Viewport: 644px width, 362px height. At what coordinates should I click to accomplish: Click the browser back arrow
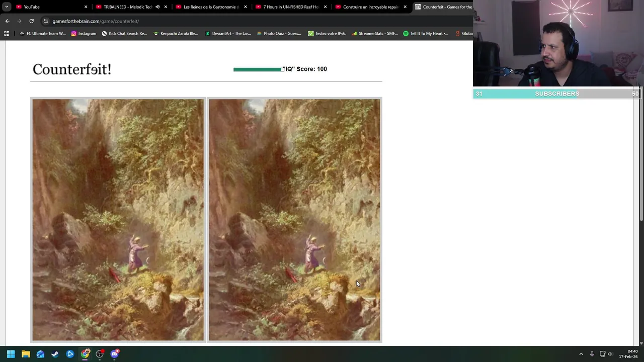tap(7, 21)
